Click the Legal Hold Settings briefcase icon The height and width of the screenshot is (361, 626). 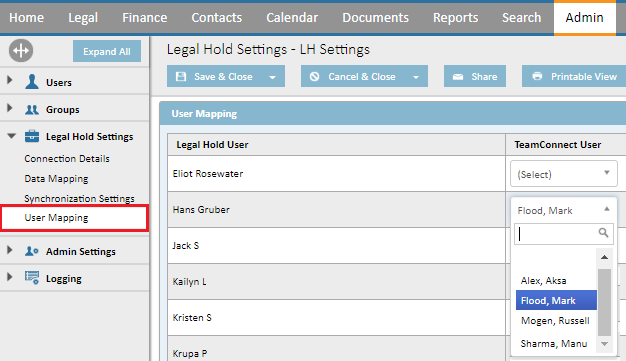32,136
